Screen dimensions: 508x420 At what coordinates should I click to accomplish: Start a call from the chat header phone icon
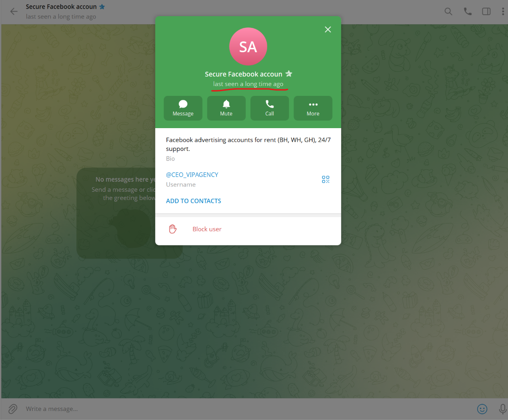click(468, 12)
